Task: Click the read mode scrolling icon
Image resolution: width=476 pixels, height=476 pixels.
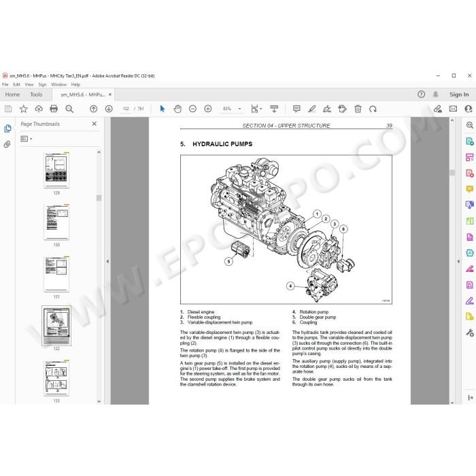Action: click(274, 109)
